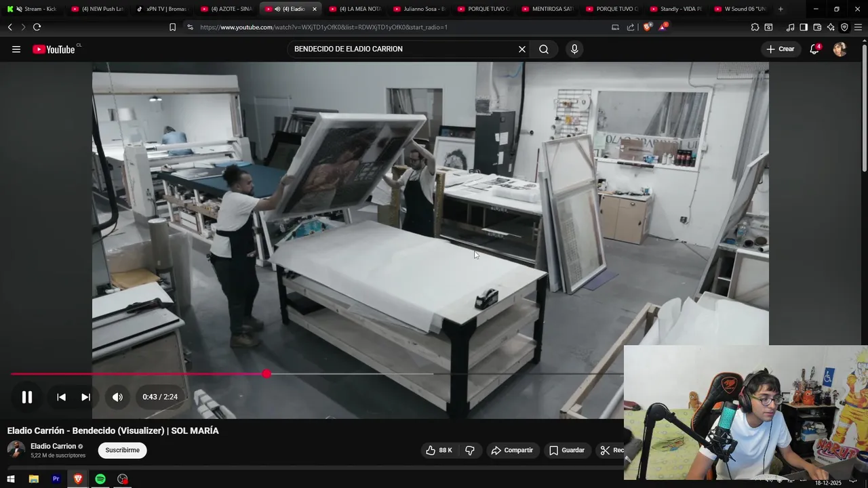The width and height of the screenshot is (868, 488).
Task: Open the Brave main menu
Action: click(x=859, y=27)
